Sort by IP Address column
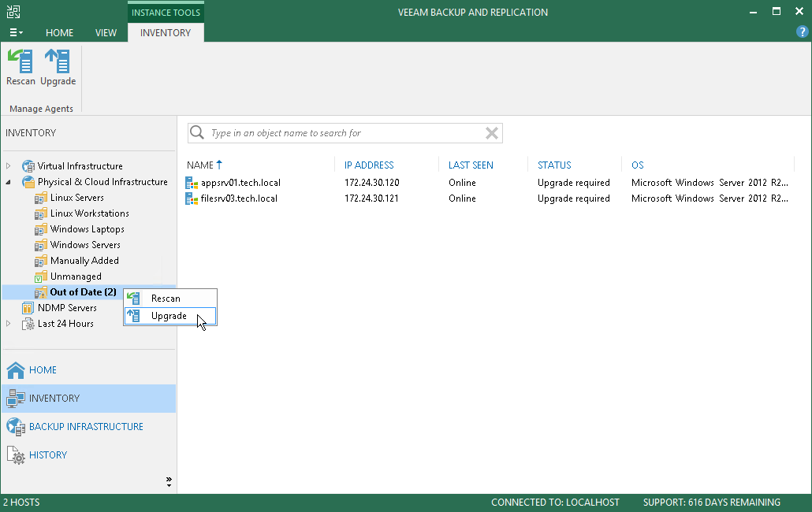Screen dimensions: 812x512 click(x=369, y=165)
